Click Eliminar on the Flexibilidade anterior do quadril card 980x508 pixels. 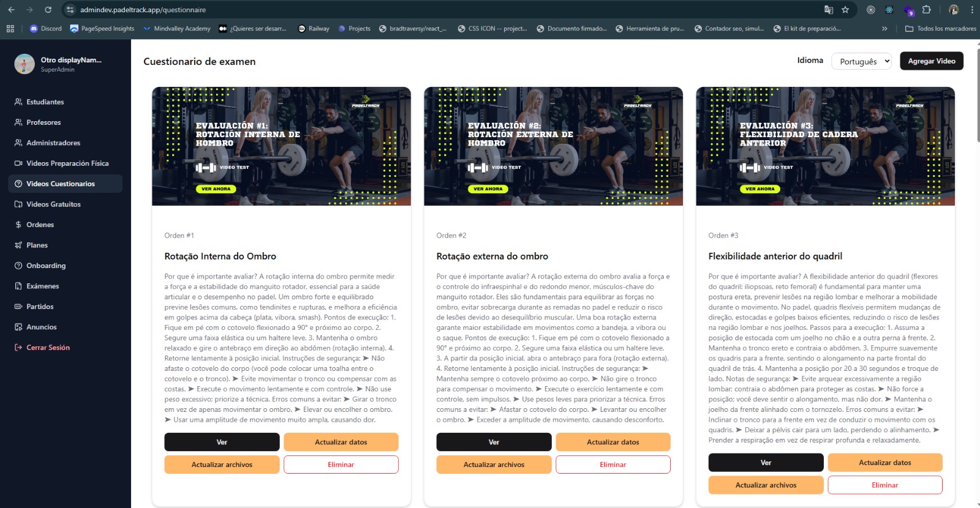click(x=885, y=485)
